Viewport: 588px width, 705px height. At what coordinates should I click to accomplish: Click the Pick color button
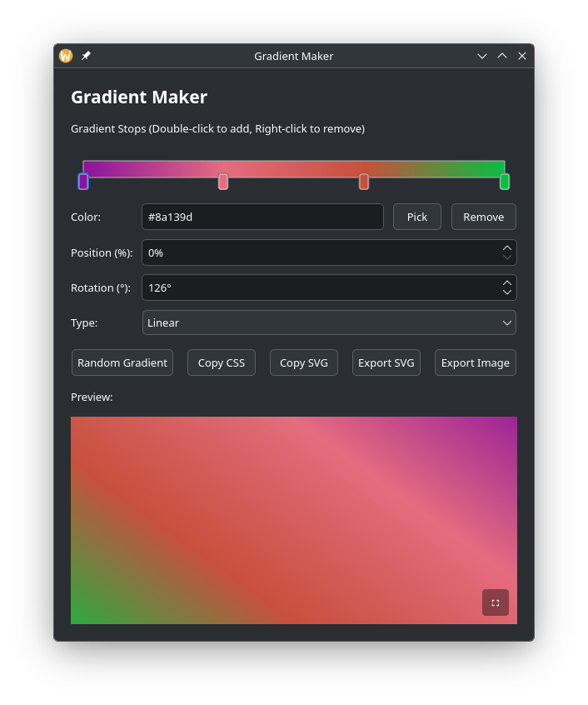(x=417, y=217)
